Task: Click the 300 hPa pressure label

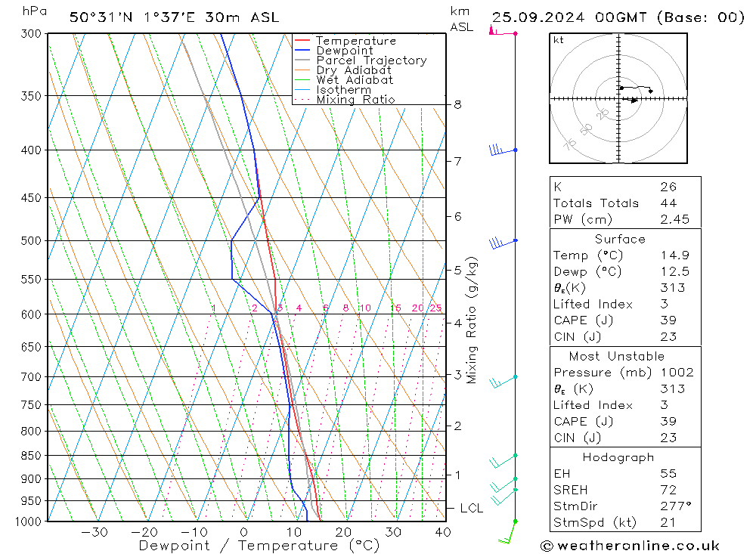Action: [31, 34]
